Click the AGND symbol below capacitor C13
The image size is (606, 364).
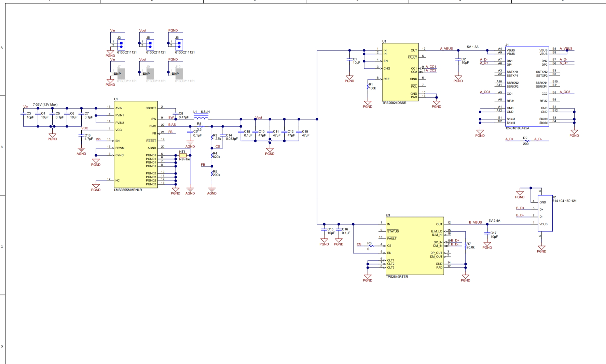81,151
